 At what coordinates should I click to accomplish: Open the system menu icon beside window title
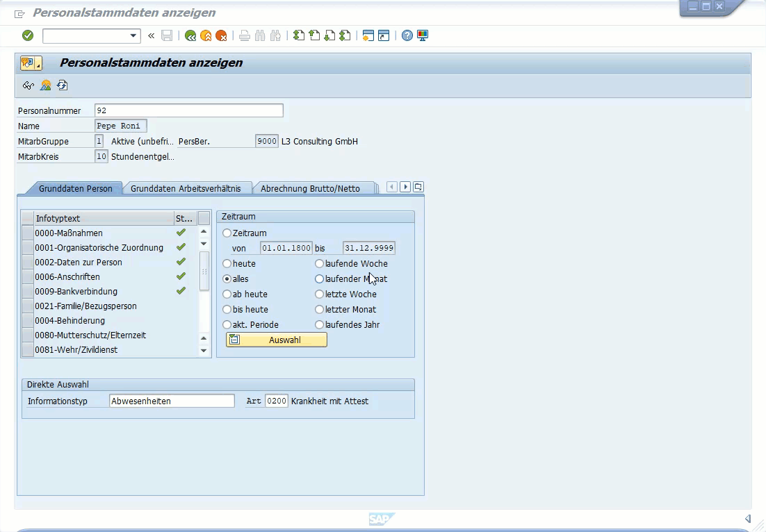point(19,14)
